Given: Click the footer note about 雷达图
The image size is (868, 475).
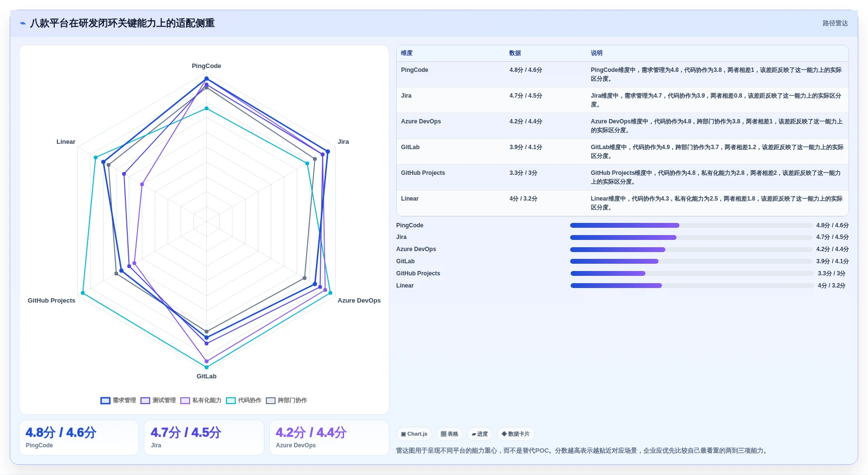Looking at the screenshot, I should [x=583, y=451].
